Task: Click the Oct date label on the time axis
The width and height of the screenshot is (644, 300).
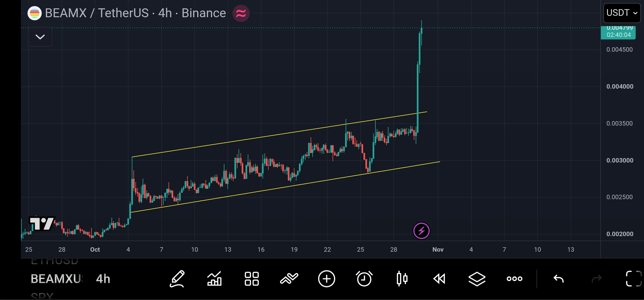Action: [x=95, y=249]
